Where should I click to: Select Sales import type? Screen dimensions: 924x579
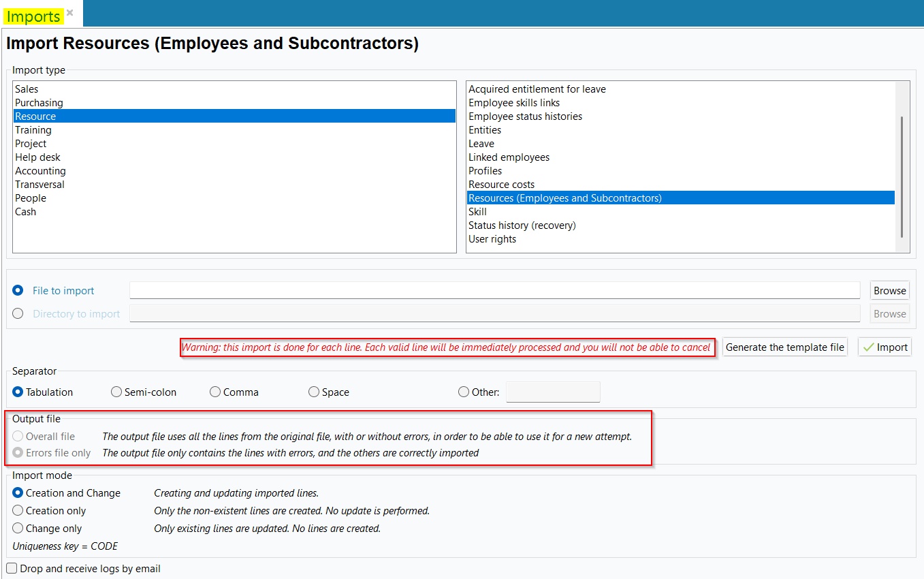[27, 89]
